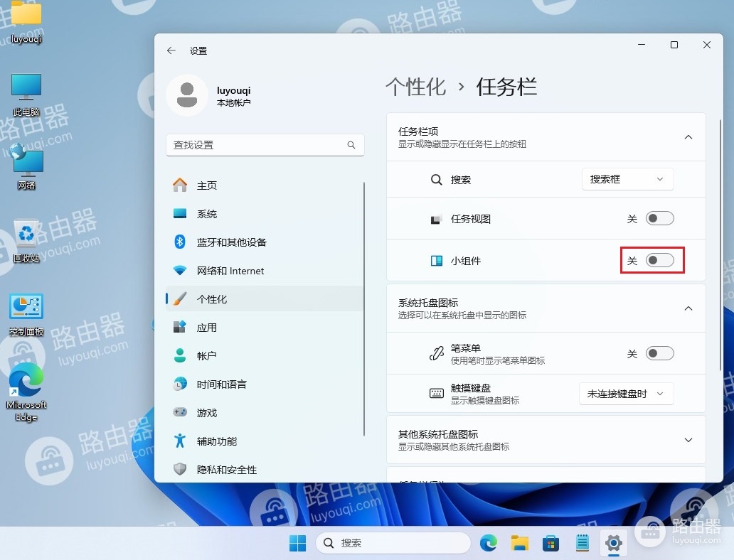Click the 笔菜单 pen icon
This screenshot has height=560, width=734.
click(x=436, y=353)
